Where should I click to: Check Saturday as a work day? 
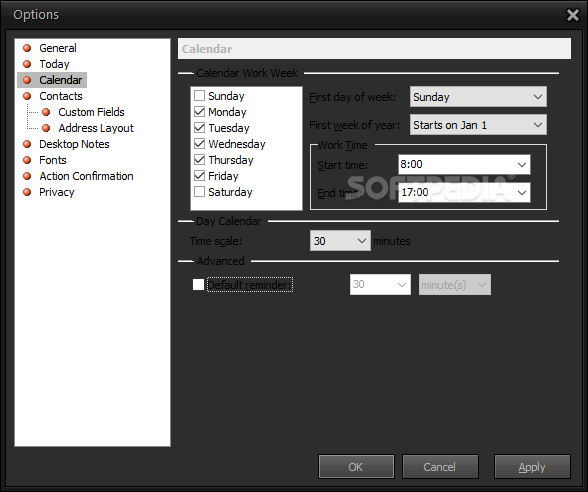coord(200,192)
